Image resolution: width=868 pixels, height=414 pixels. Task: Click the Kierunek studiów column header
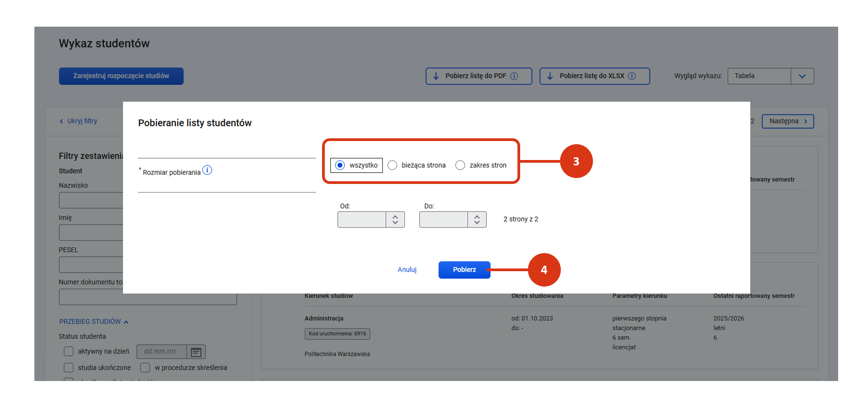click(328, 296)
